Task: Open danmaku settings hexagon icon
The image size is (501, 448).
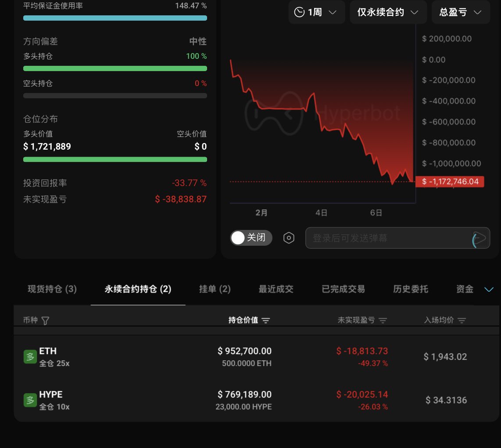Action: pos(289,238)
